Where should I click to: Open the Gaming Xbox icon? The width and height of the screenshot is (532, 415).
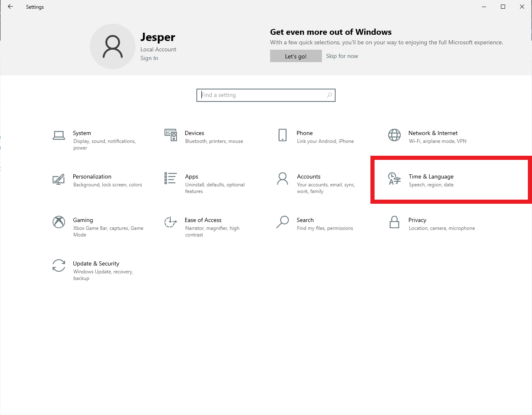pyautogui.click(x=59, y=222)
